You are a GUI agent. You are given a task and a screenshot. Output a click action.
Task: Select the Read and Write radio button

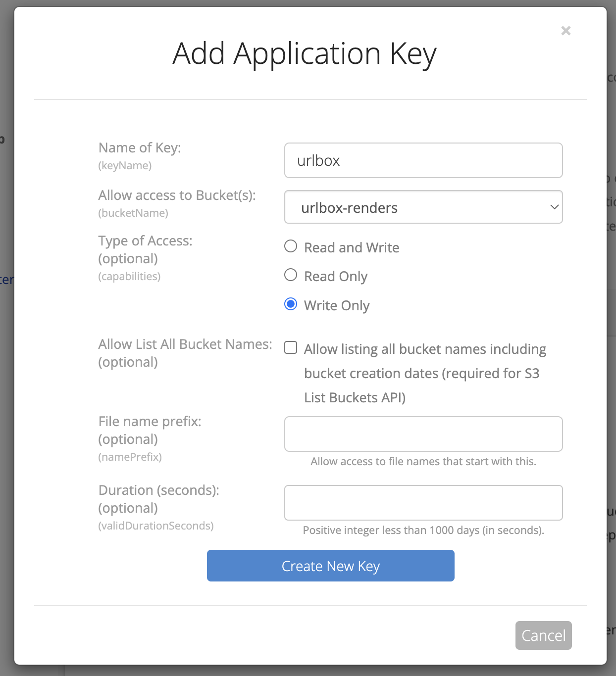(x=291, y=246)
